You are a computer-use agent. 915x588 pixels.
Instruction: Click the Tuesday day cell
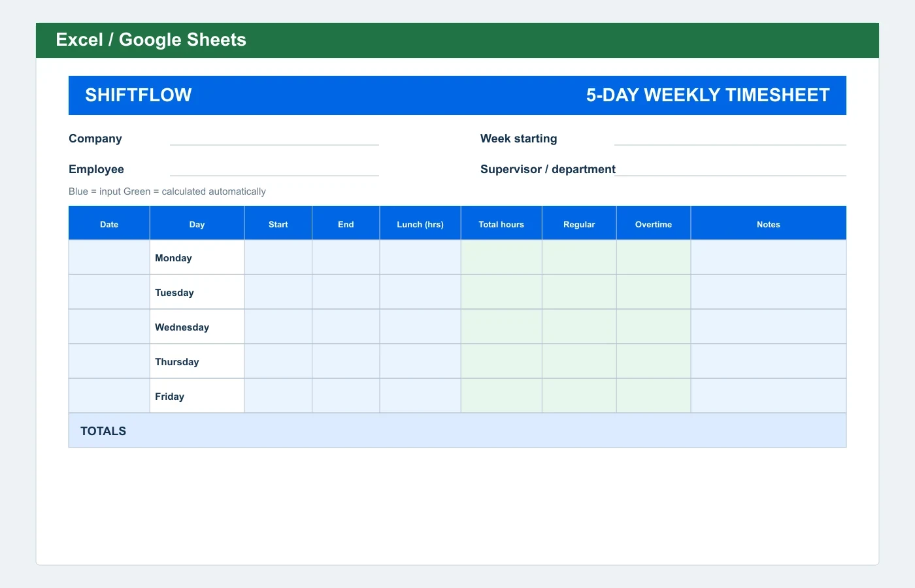click(x=197, y=292)
